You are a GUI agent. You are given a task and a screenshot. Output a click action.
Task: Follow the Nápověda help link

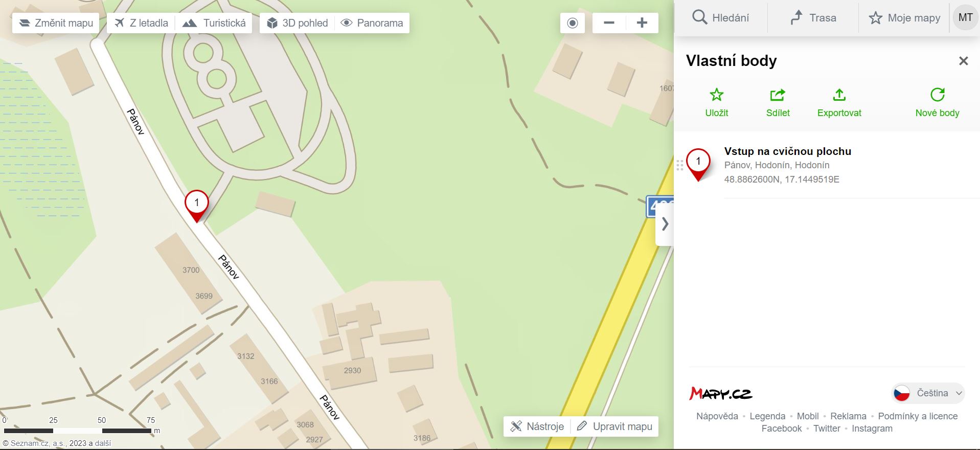click(717, 416)
